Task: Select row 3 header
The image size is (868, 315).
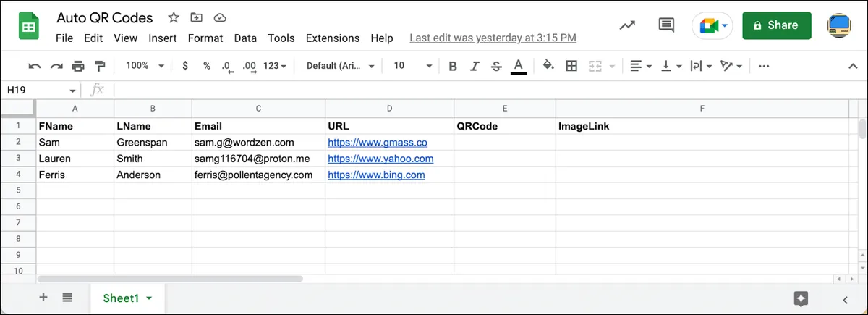Action: tap(18, 159)
